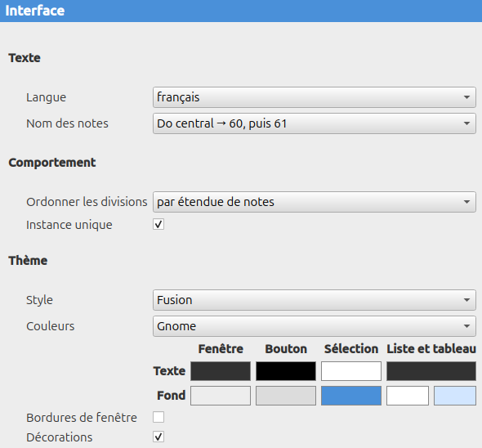Open the Langue dropdown showing français
This screenshot has height=448, width=482.
tap(315, 97)
